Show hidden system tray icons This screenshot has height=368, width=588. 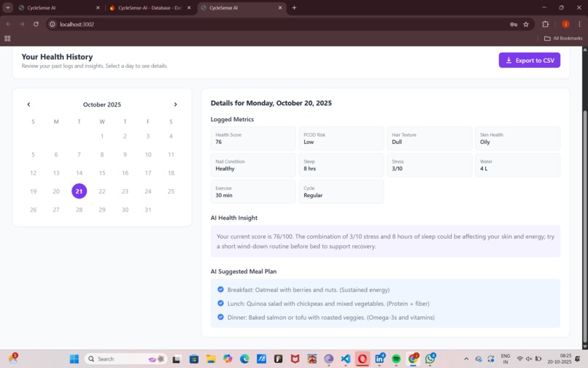[x=466, y=359]
